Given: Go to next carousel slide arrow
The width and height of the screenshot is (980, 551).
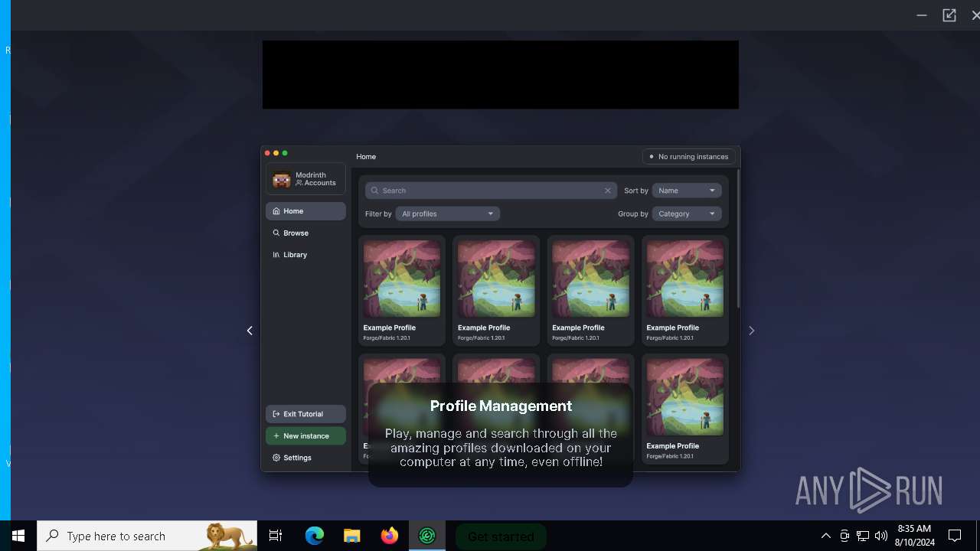Looking at the screenshot, I should pyautogui.click(x=751, y=331).
